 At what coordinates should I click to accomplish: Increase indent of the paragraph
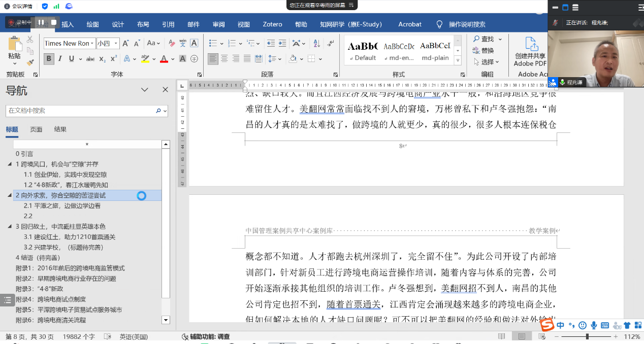click(283, 44)
